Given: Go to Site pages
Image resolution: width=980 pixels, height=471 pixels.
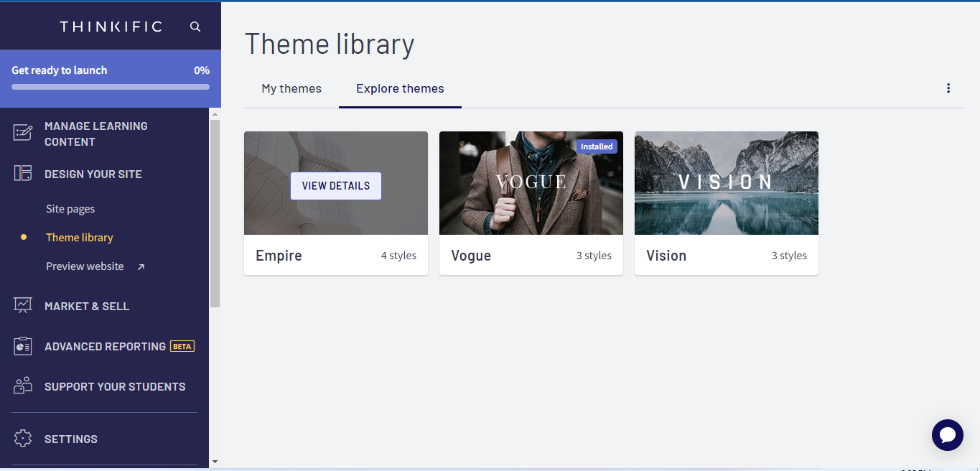Looking at the screenshot, I should [x=70, y=209].
